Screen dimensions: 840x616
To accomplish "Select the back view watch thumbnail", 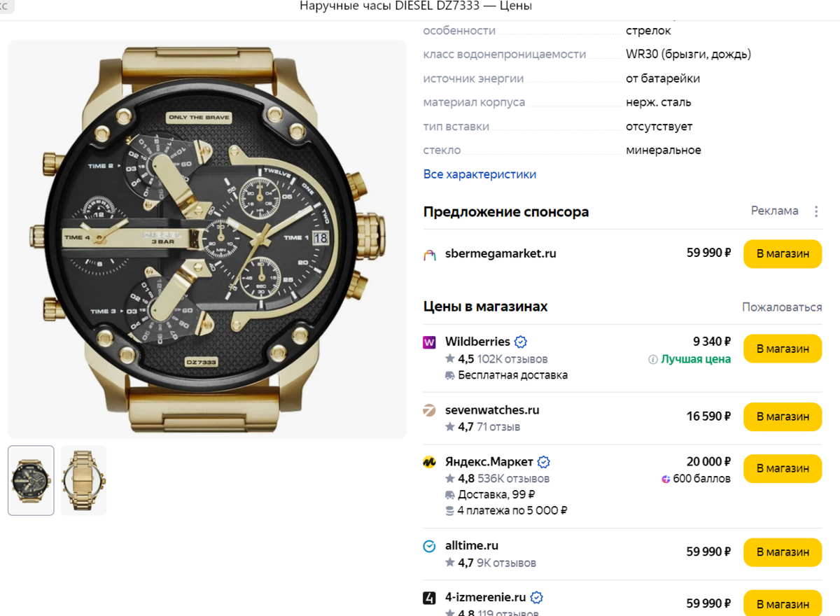I will click(83, 480).
